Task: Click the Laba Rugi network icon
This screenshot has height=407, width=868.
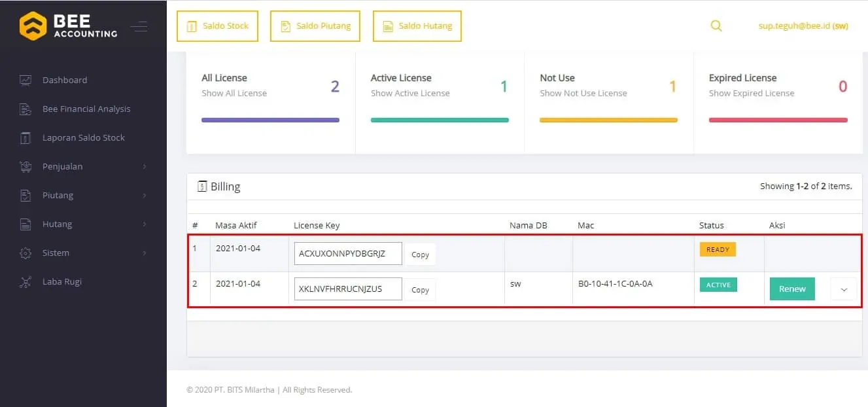Action: (x=26, y=281)
